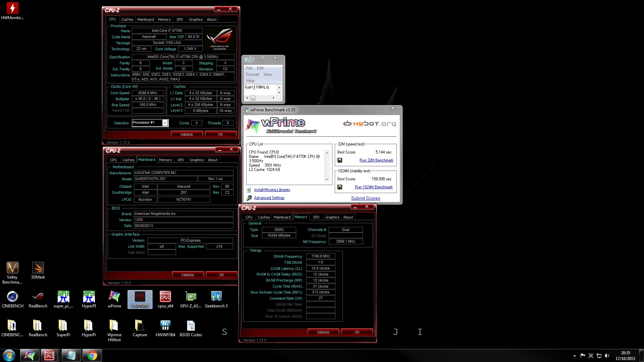Launch super_pi shortcut icon
Image resolution: width=644 pixels, height=362 pixels.
[x=63, y=299]
